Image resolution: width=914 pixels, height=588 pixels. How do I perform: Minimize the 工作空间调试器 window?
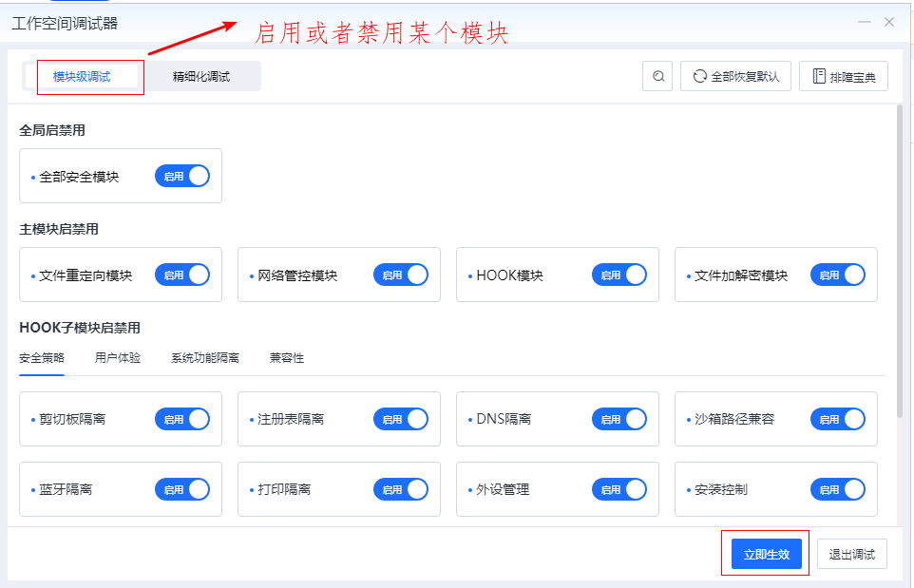[864, 22]
